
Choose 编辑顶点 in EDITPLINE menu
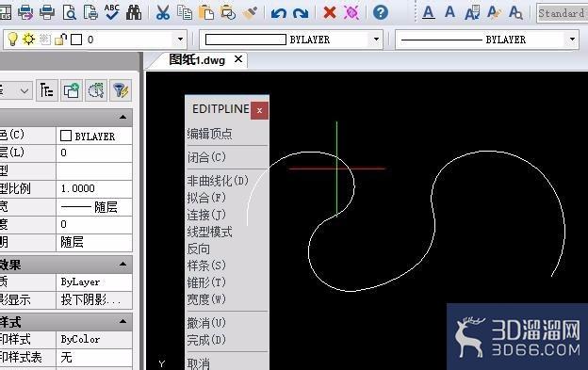pyautogui.click(x=209, y=134)
